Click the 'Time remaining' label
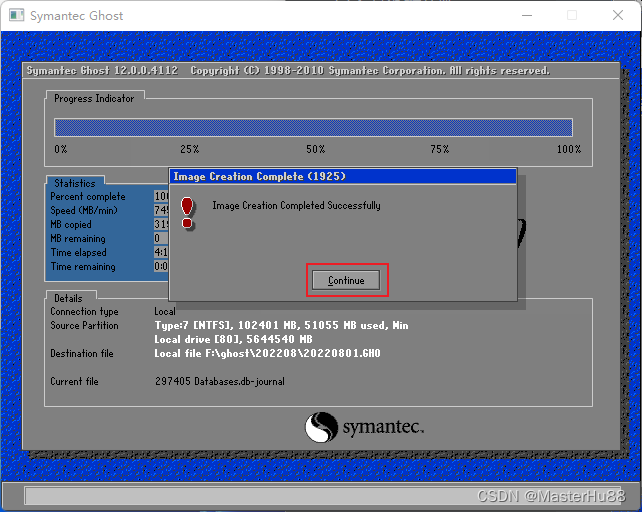Screen dimensions: 642x512 (x=83, y=267)
